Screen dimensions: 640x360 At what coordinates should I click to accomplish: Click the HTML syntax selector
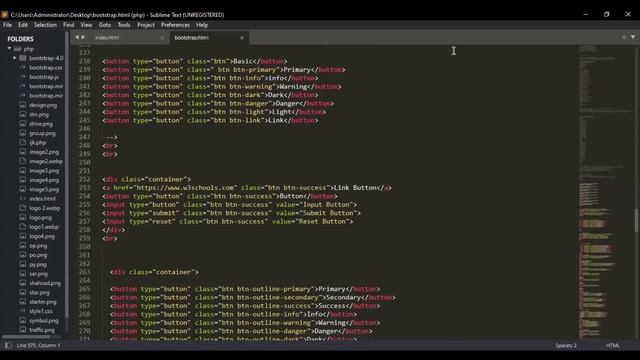tap(613, 346)
